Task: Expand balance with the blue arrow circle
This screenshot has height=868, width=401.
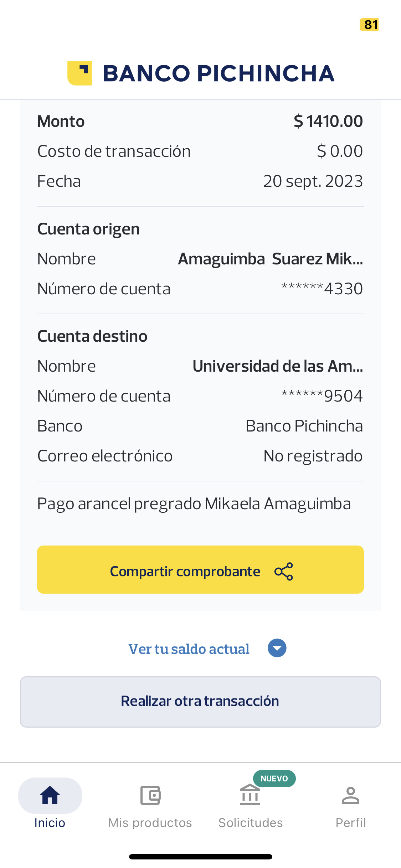Action: [277, 648]
